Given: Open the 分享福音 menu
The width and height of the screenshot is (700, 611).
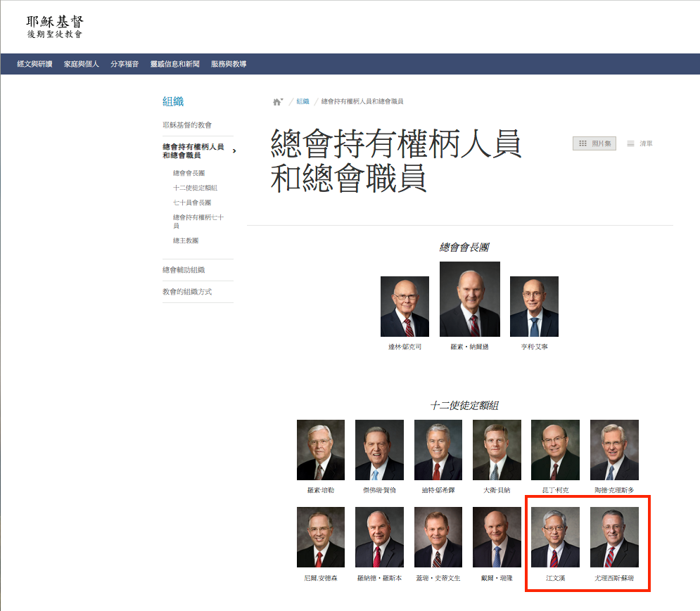Looking at the screenshot, I should click(125, 64).
